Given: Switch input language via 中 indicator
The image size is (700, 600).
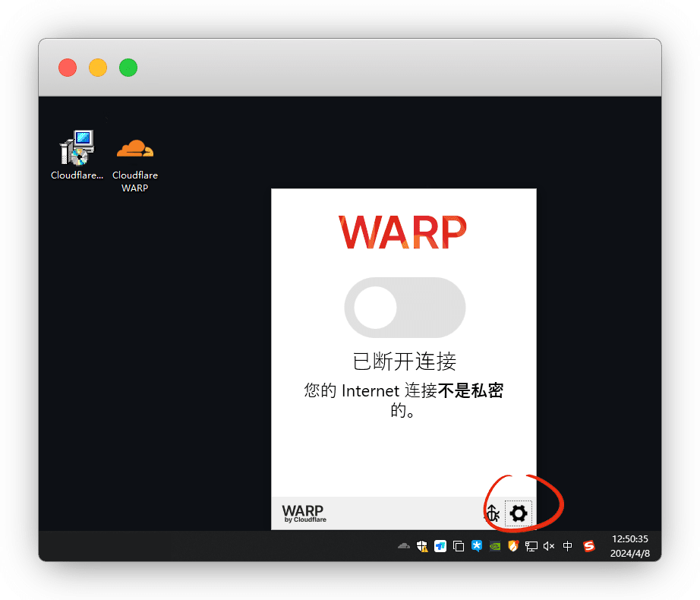Looking at the screenshot, I should 567,546.
